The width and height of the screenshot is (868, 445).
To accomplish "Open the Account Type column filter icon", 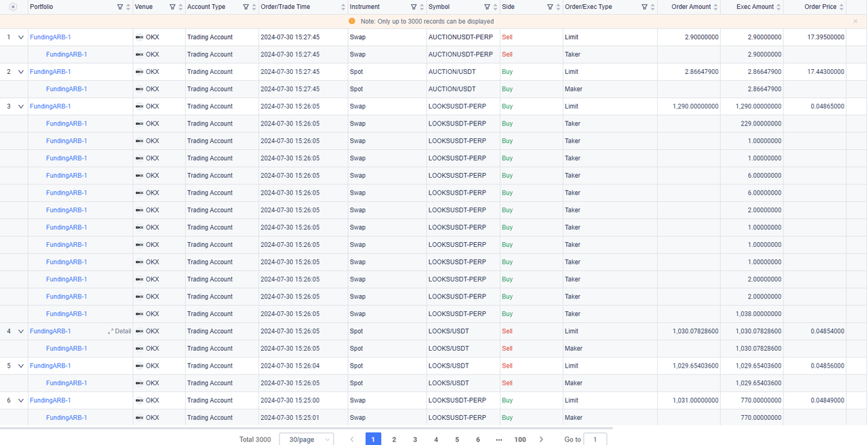I will click(245, 7).
